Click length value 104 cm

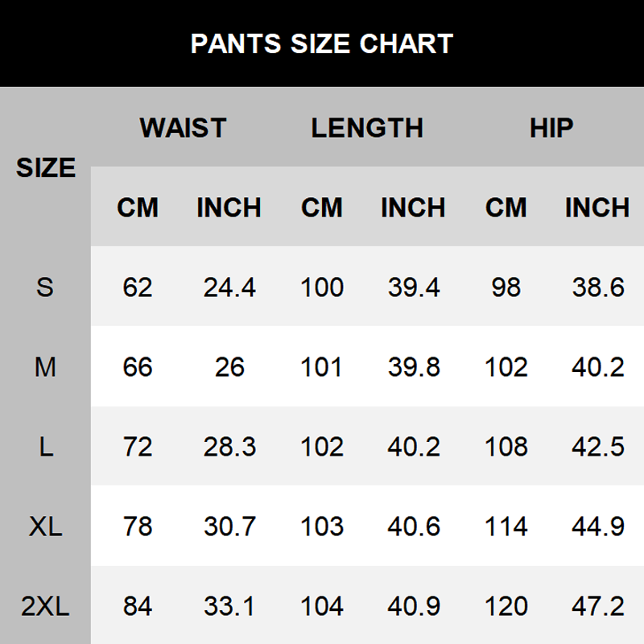(x=322, y=606)
